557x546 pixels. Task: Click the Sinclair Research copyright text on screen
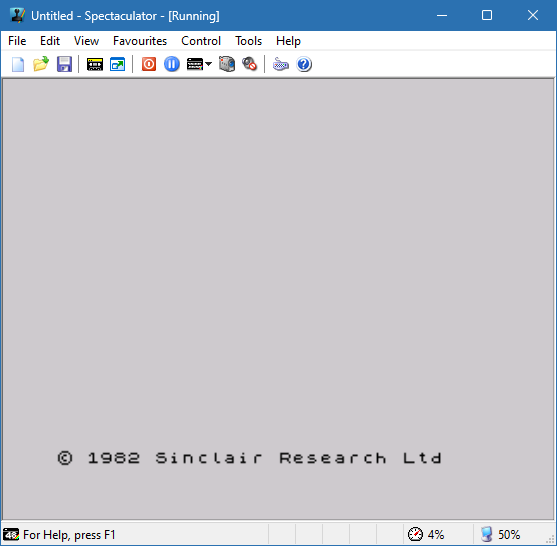[x=249, y=458]
